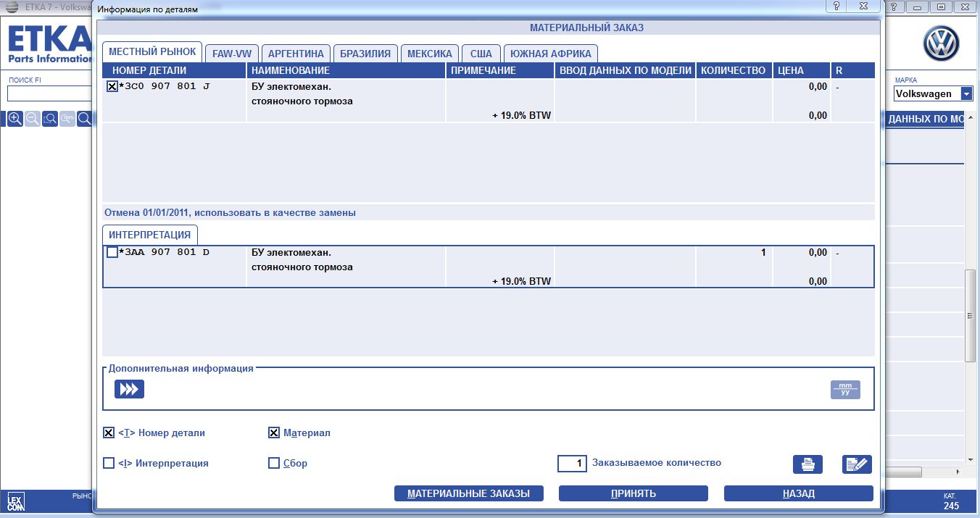980x518 pixels.
Task: Uncheck part 3C0 907 801 J checkbox
Action: tap(112, 87)
